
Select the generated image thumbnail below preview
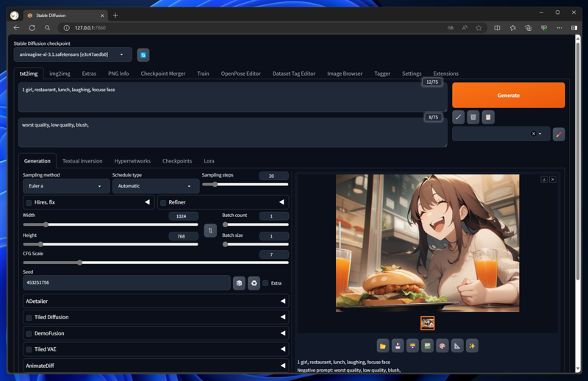pyautogui.click(x=428, y=323)
